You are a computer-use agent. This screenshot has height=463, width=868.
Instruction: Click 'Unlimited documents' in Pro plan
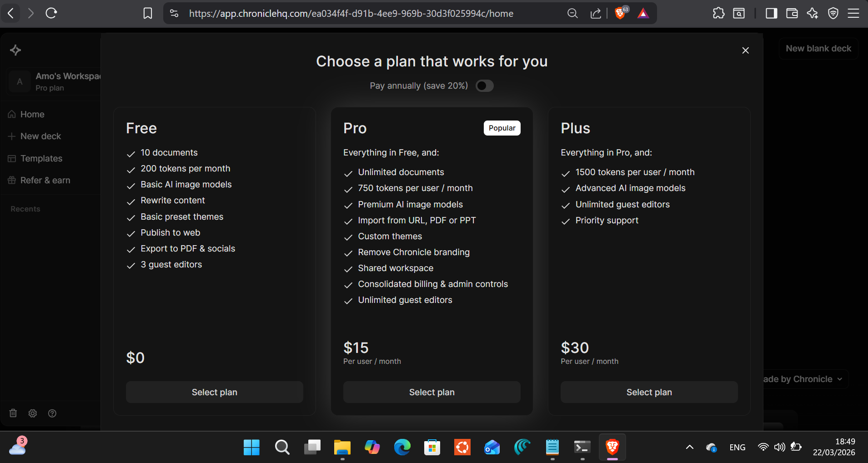point(401,172)
